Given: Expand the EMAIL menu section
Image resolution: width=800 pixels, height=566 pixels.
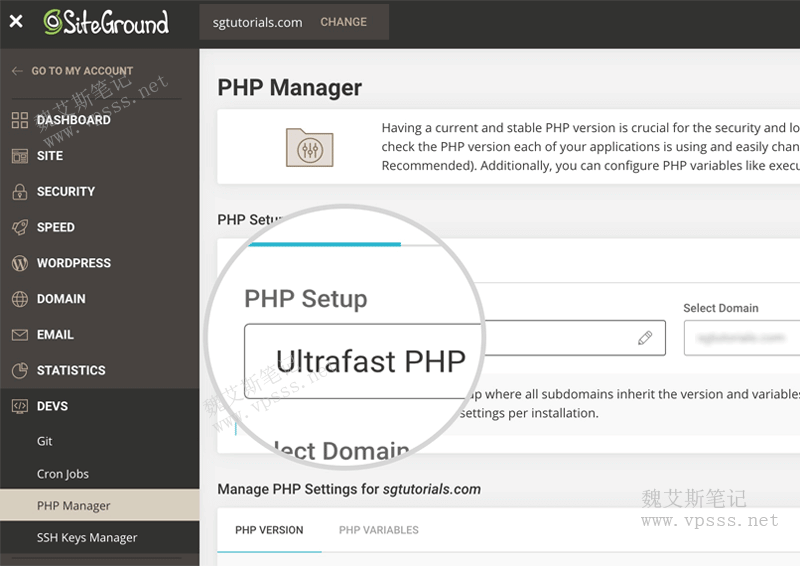Looking at the screenshot, I should point(55,335).
